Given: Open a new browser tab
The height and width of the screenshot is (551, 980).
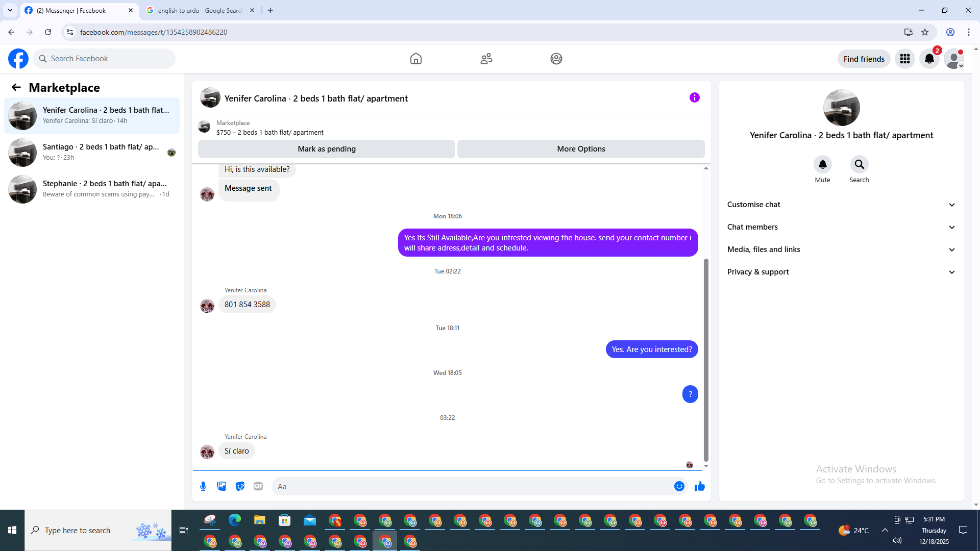Looking at the screenshot, I should click(271, 10).
